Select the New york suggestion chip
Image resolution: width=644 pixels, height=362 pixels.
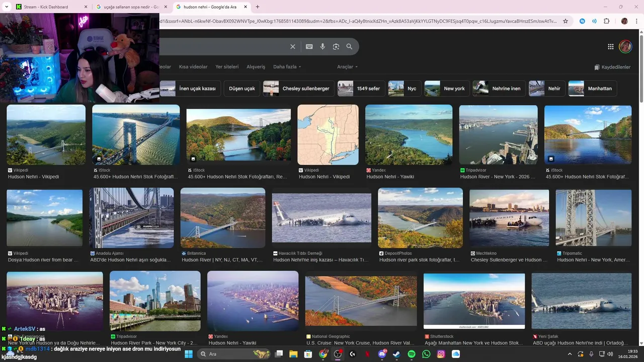click(447, 88)
